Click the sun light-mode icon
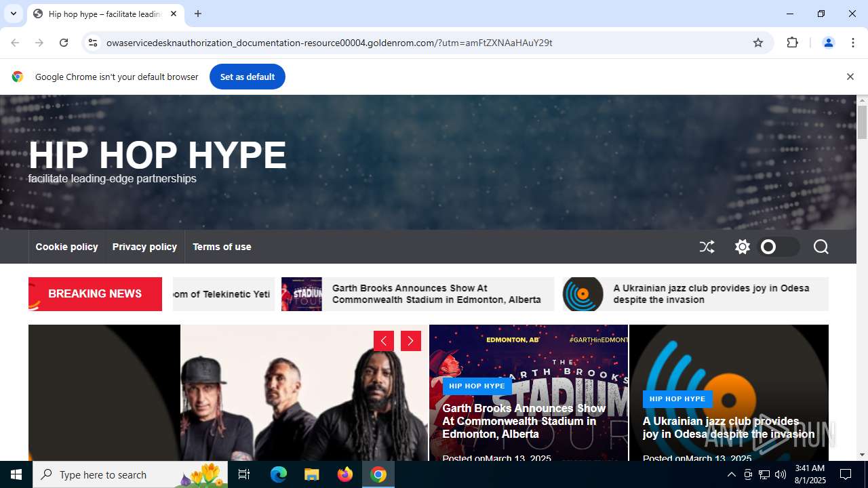 (743, 247)
